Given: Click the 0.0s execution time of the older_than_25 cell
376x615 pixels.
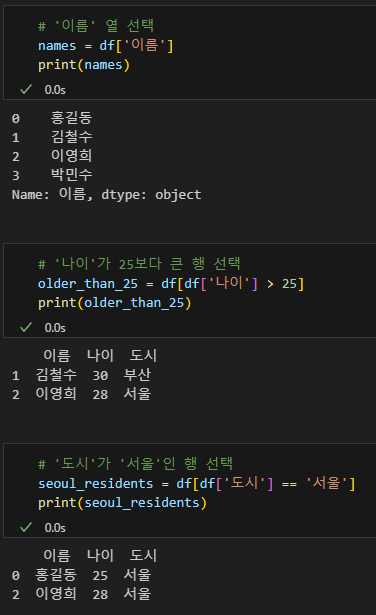Looking at the screenshot, I should [55, 328].
